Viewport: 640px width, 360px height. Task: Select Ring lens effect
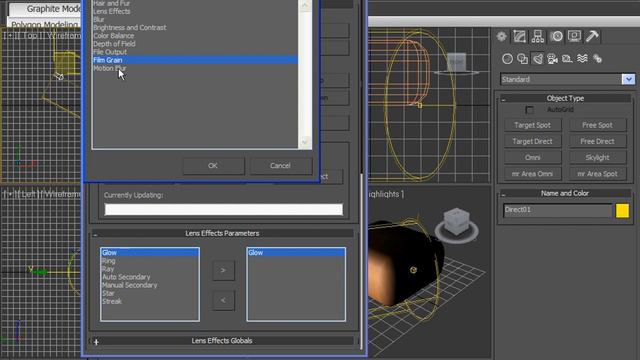point(109,261)
